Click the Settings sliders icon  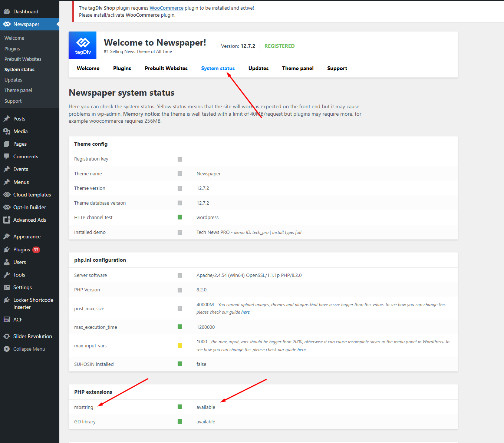(x=7, y=287)
